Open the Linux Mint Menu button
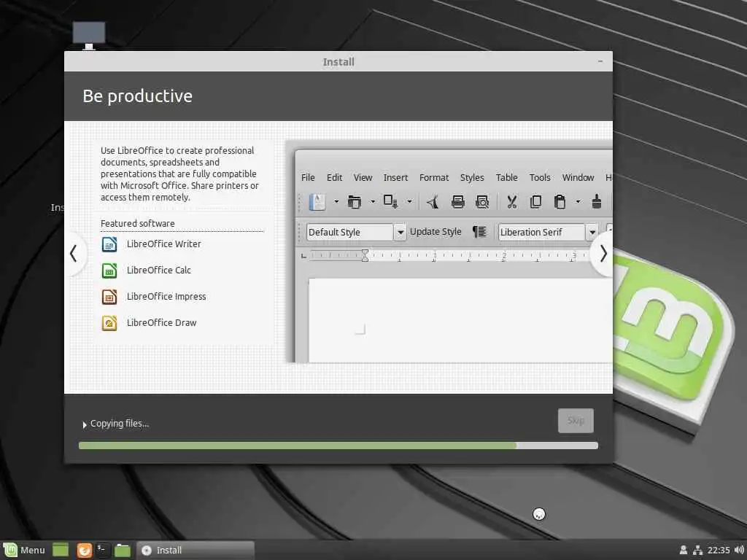This screenshot has width=747, height=560. [24, 550]
